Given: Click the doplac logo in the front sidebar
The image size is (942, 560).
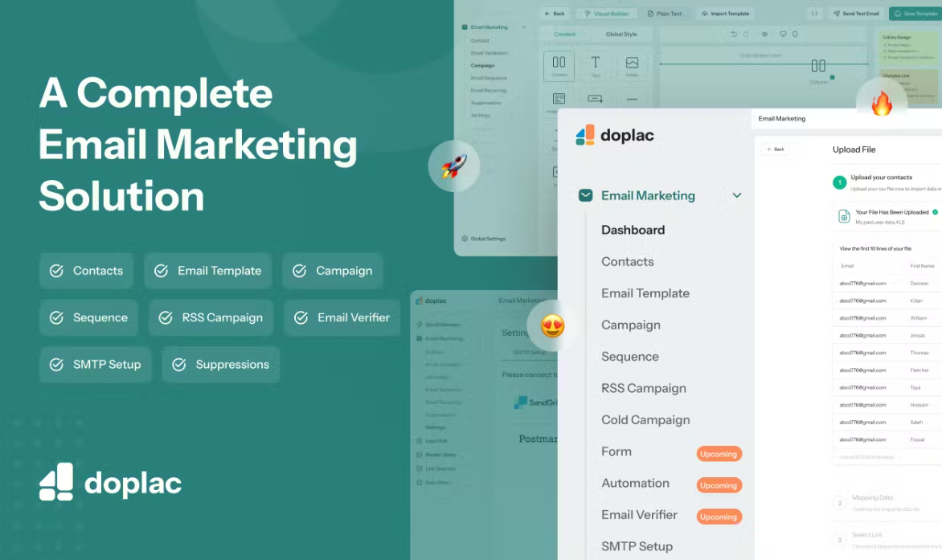Looking at the screenshot, I should (615, 135).
